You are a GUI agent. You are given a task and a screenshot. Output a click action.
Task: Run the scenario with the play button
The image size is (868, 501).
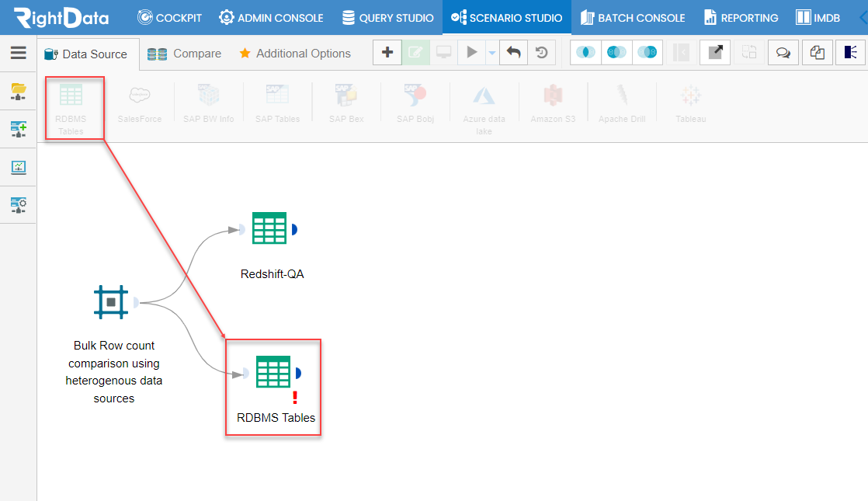click(x=471, y=53)
